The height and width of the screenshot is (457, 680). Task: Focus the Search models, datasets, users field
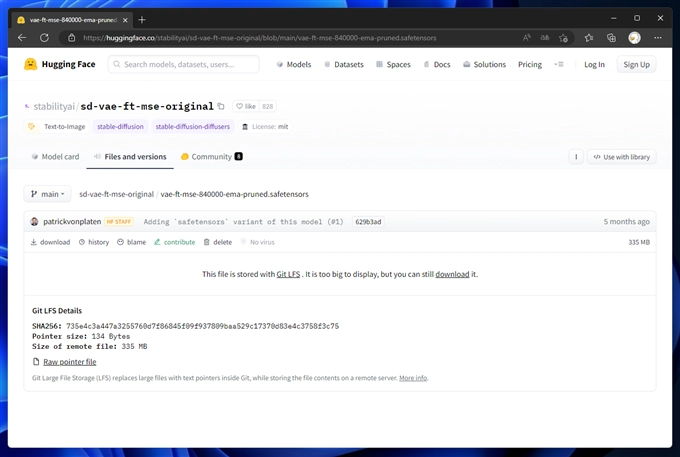coord(183,64)
